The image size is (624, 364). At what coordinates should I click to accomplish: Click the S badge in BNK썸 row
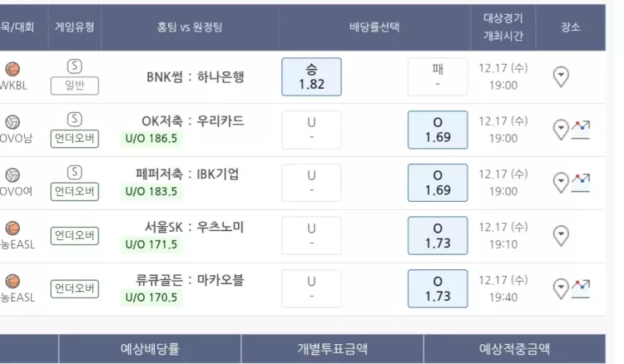click(x=74, y=66)
